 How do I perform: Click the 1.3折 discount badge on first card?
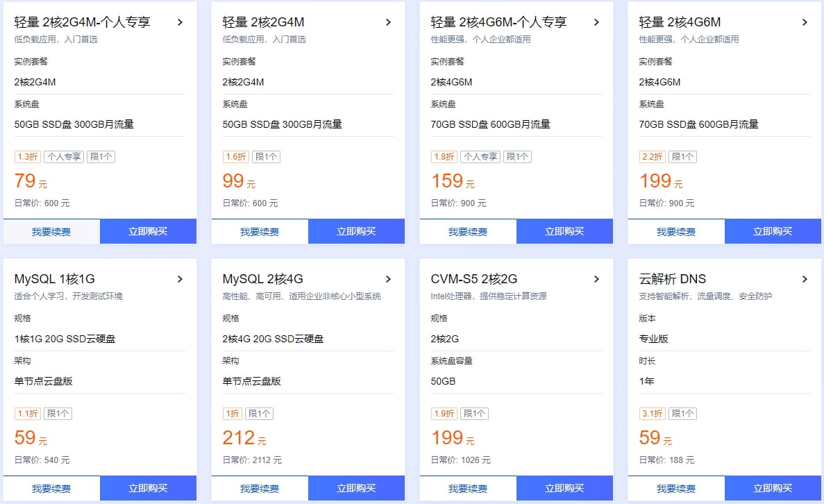point(27,156)
